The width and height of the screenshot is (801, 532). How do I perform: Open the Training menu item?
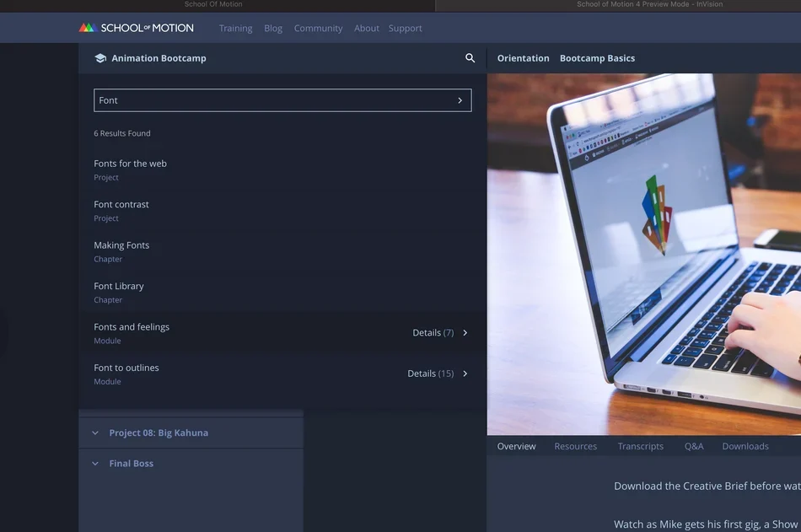coord(235,28)
